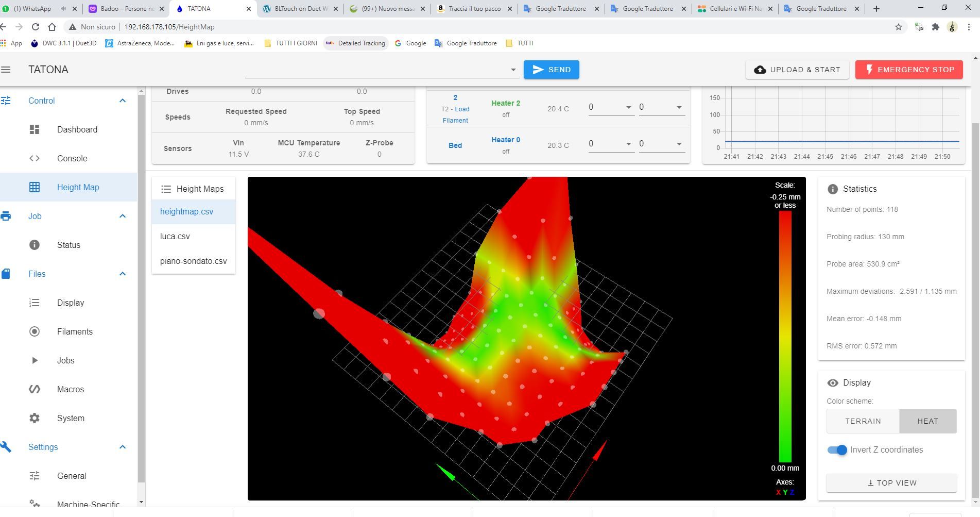
Task: Click the Console code brackets icon
Action: pyautogui.click(x=35, y=158)
